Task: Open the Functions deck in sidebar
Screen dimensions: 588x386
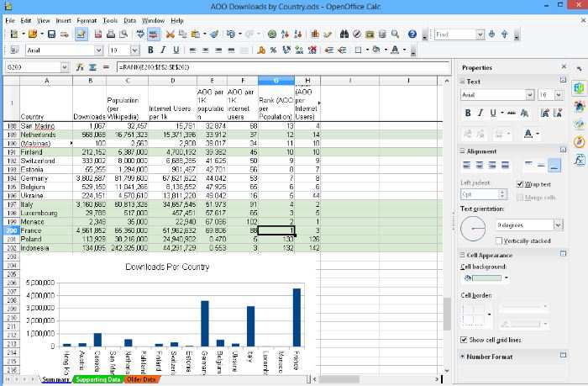Action: [x=580, y=161]
